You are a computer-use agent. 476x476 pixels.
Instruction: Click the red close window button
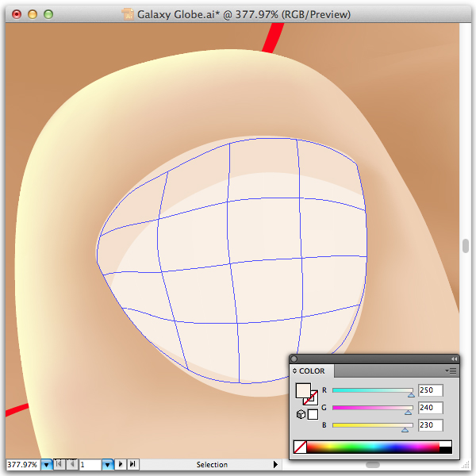coord(17,14)
